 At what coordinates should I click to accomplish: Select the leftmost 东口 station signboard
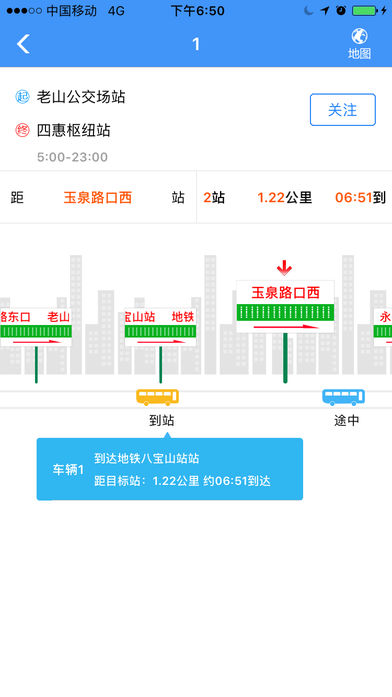coord(36,327)
